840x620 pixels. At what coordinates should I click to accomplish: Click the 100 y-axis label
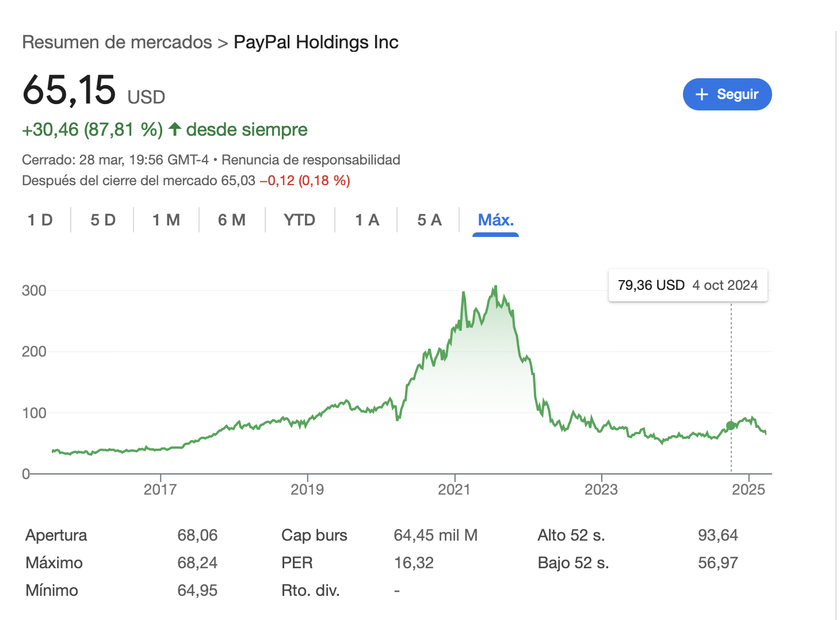point(34,413)
